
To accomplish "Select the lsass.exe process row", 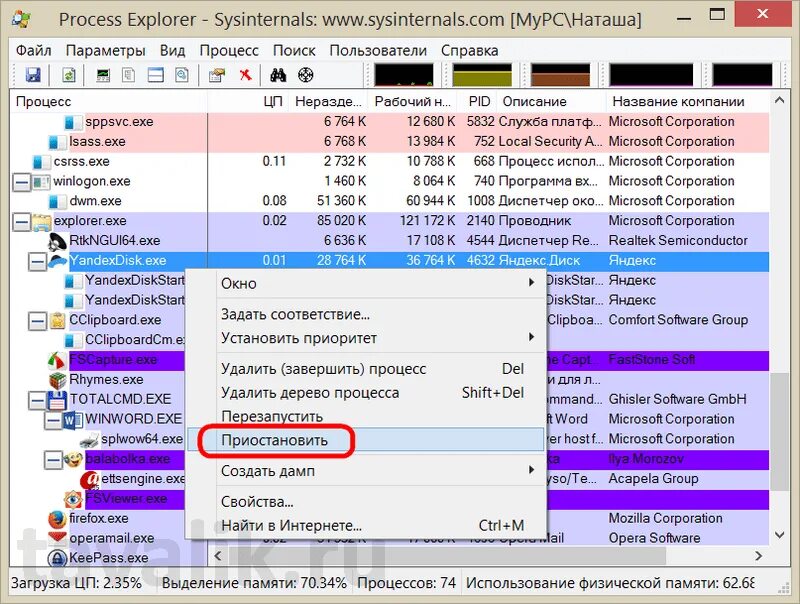I will click(x=390, y=141).
